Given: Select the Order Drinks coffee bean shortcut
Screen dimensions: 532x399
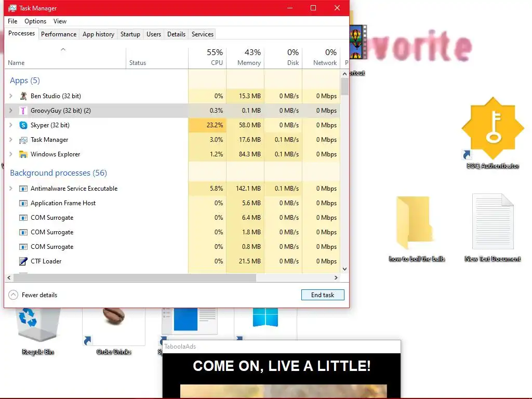Looking at the screenshot, I should pos(114,331).
